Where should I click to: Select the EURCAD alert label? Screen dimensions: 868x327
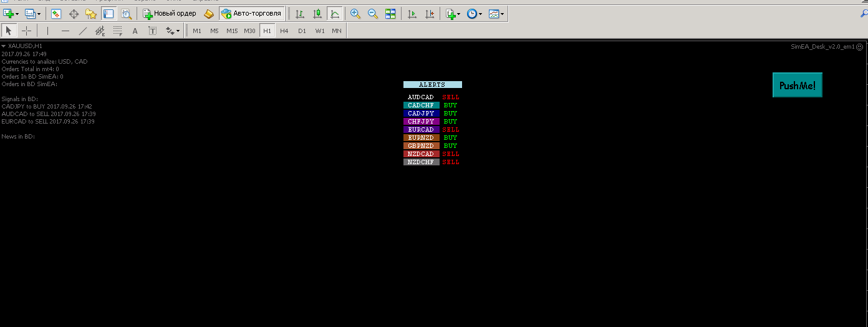[421, 130]
